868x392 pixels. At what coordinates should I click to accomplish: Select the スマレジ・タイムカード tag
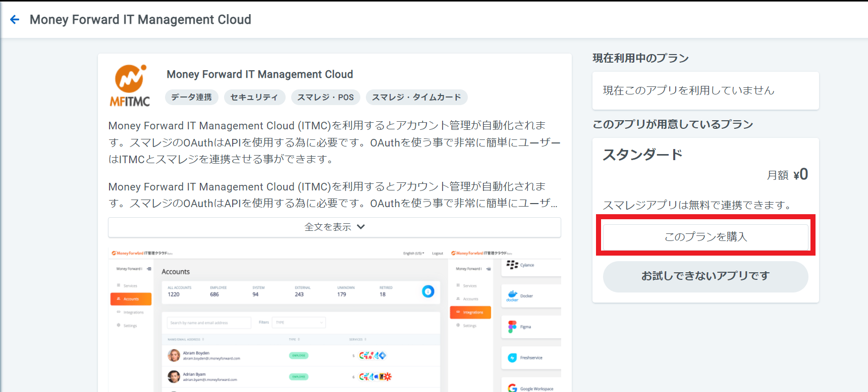[416, 97]
